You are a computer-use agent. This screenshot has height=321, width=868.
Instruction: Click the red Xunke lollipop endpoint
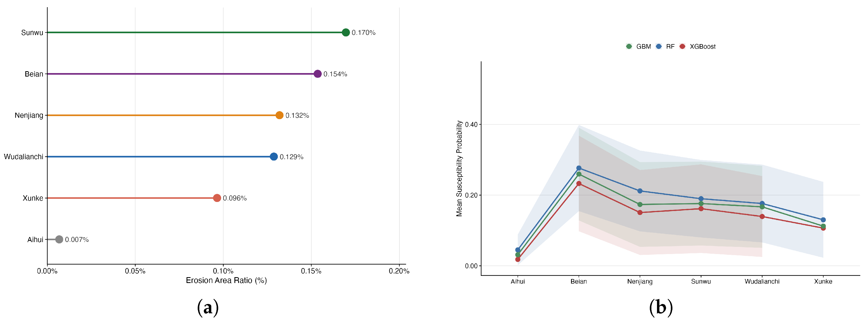(x=217, y=198)
